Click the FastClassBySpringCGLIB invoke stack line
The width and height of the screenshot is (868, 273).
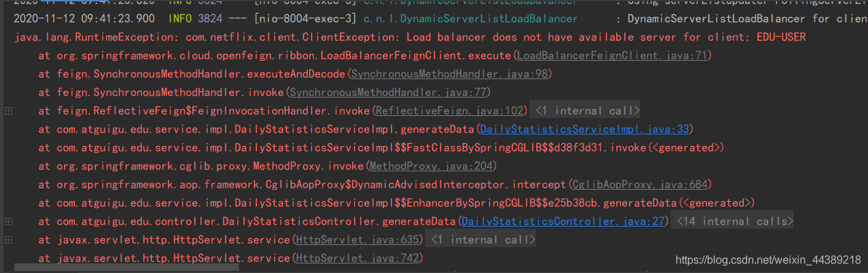[x=381, y=147]
